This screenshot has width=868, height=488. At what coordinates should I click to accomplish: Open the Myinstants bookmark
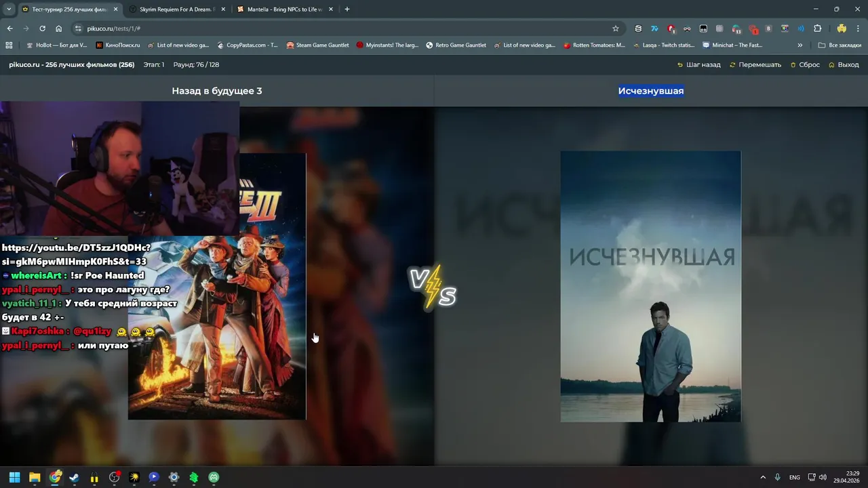click(387, 45)
